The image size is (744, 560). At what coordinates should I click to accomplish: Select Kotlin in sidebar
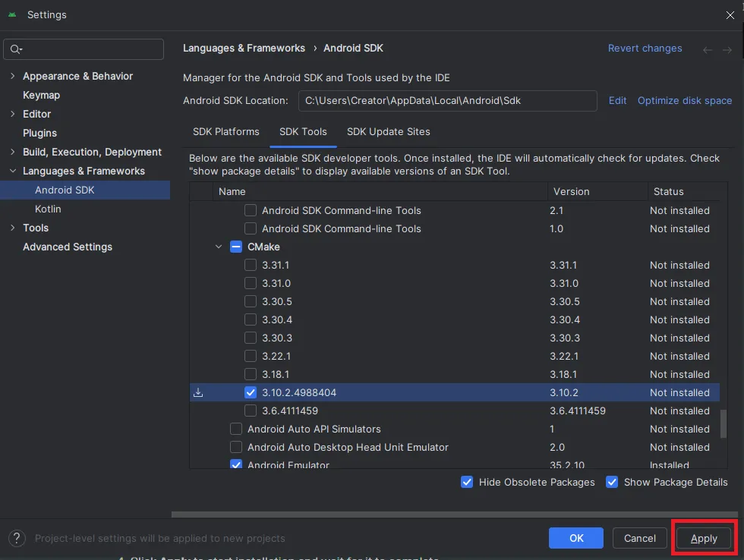pyautogui.click(x=48, y=209)
